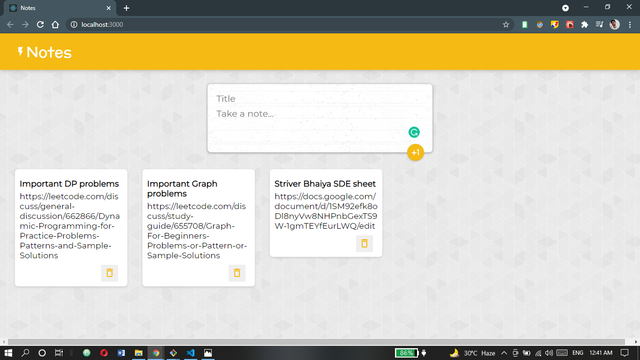Open the browser home page

[55, 24]
